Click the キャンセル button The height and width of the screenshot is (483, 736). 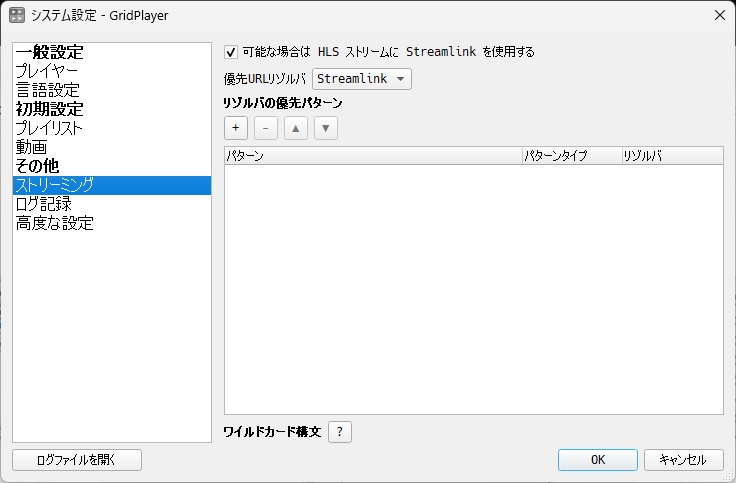pos(683,460)
